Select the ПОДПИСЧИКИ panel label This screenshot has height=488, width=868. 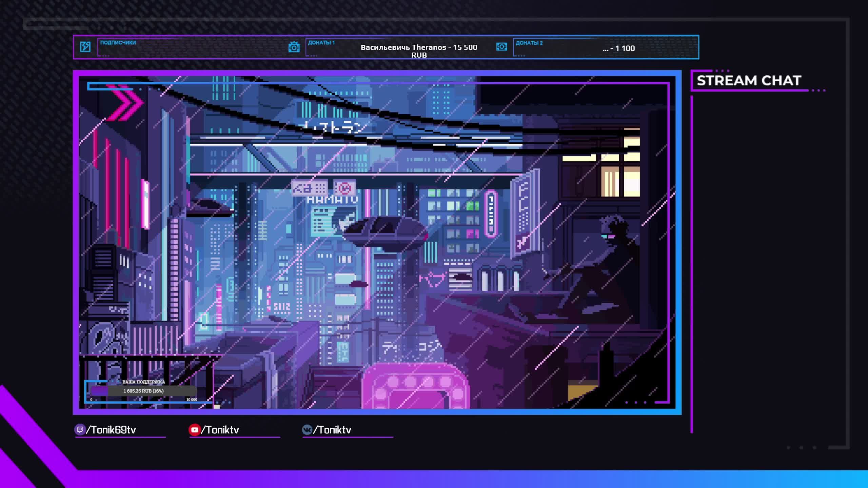(118, 43)
